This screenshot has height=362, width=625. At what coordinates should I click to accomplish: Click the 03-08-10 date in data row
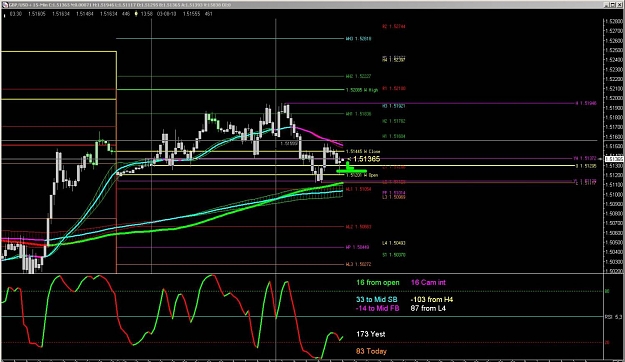166,14
